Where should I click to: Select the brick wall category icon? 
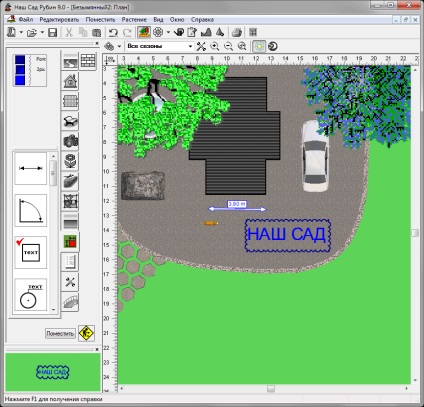[88, 61]
